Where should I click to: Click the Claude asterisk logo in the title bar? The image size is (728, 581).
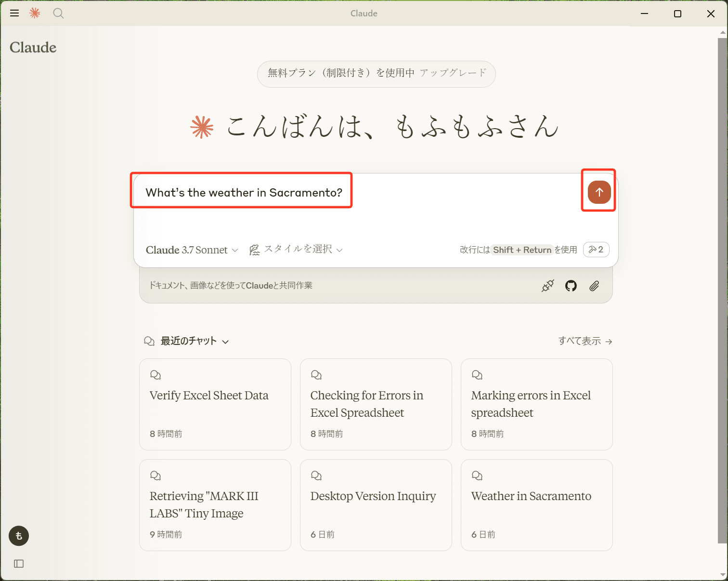pyautogui.click(x=34, y=13)
